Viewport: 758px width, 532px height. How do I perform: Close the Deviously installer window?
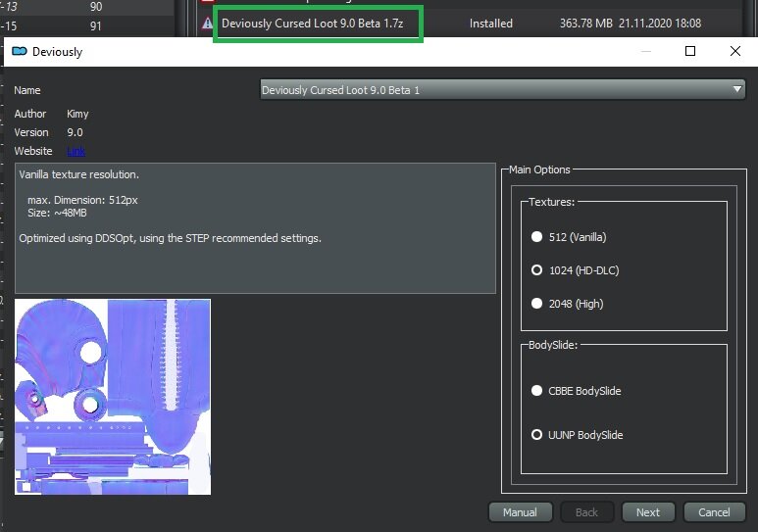click(x=735, y=51)
